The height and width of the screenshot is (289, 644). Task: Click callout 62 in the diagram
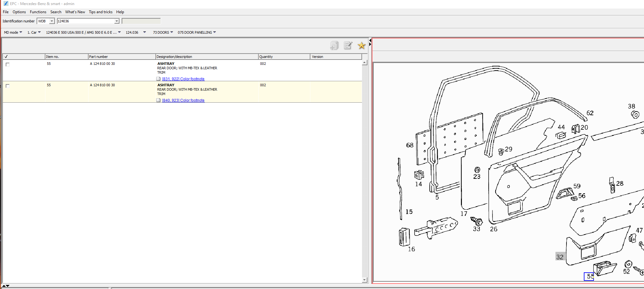point(590,113)
